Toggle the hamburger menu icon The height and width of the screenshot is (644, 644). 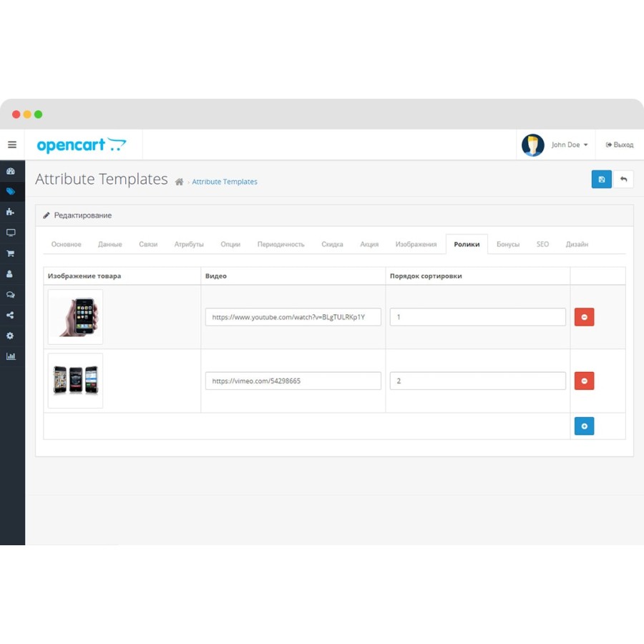(x=12, y=145)
